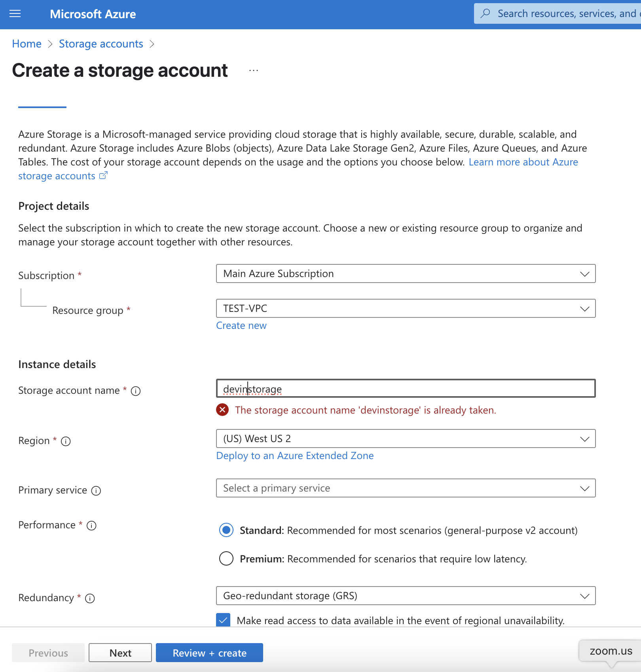This screenshot has height=672, width=641.
Task: Click the Microsoft Azure logo text
Action: tap(93, 14)
